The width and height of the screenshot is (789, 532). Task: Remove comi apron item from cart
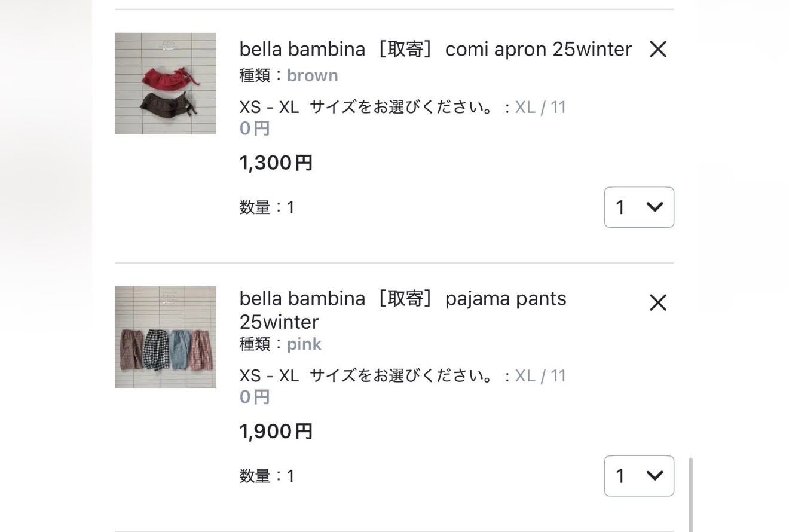pyautogui.click(x=657, y=49)
